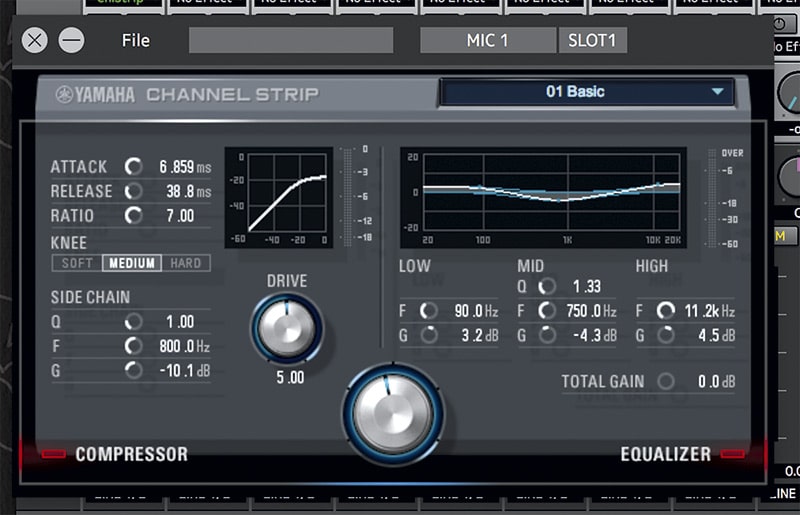Click the TOTAL GAIN knob
The width and height of the screenshot is (800, 515).
pyautogui.click(x=665, y=381)
